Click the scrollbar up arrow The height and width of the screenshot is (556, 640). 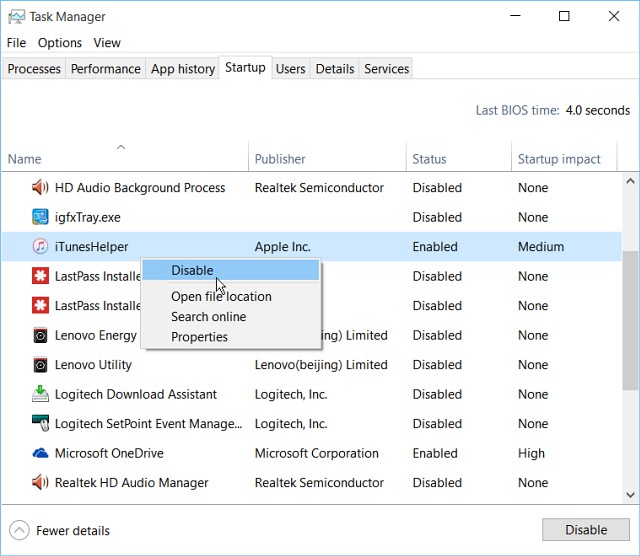pos(631,181)
